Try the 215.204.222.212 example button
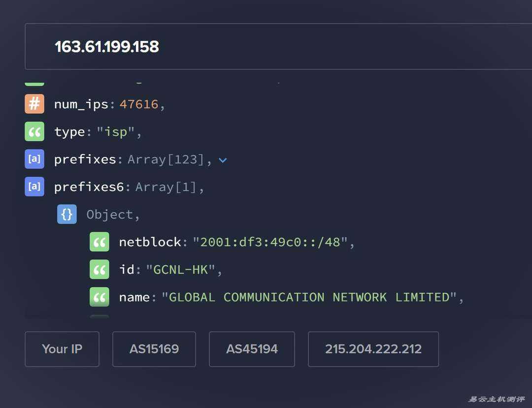 (x=373, y=349)
